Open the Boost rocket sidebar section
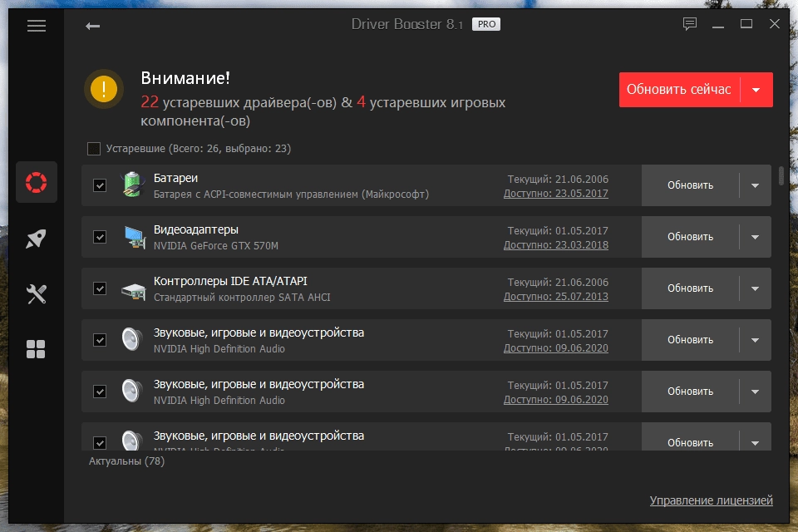This screenshot has width=798, height=532. (36, 239)
